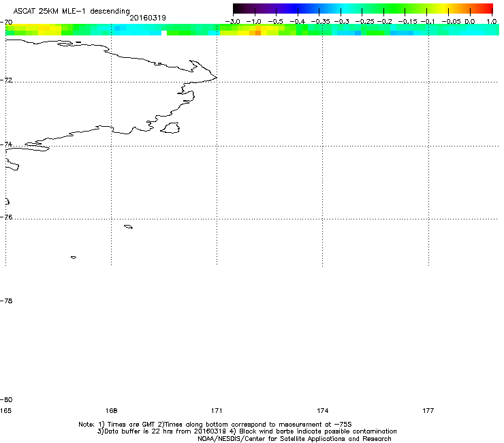
Task: Click the -0.15 color bar label
Action: pyautogui.click(x=407, y=22)
